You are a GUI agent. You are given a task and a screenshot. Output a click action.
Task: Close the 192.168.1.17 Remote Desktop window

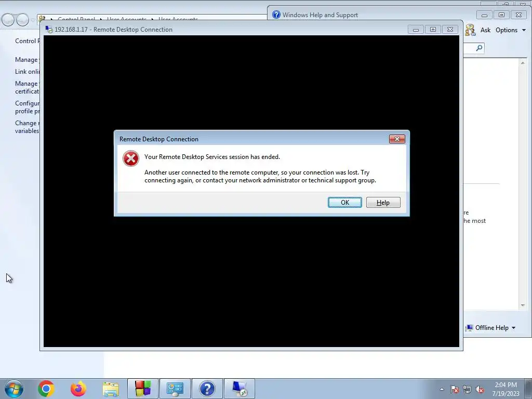coord(450,30)
